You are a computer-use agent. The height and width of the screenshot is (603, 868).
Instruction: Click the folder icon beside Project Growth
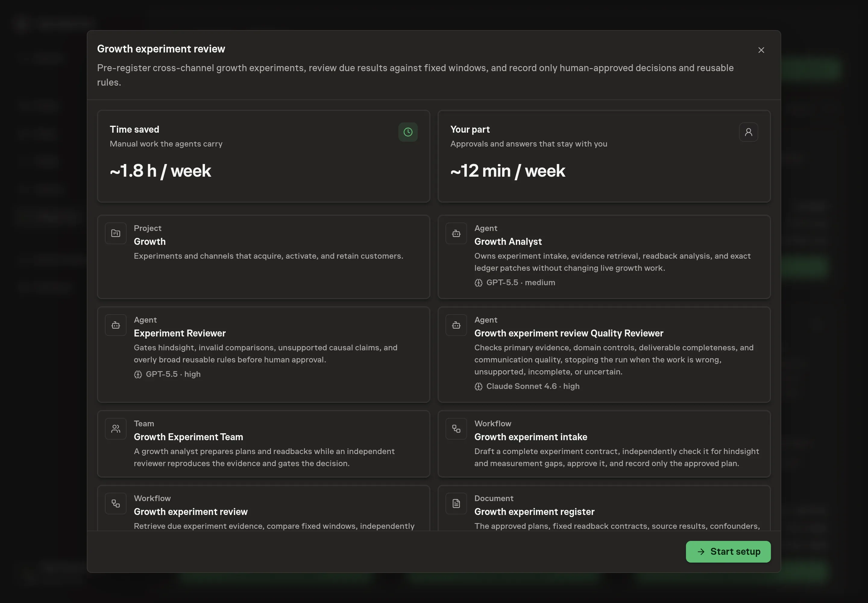click(115, 233)
